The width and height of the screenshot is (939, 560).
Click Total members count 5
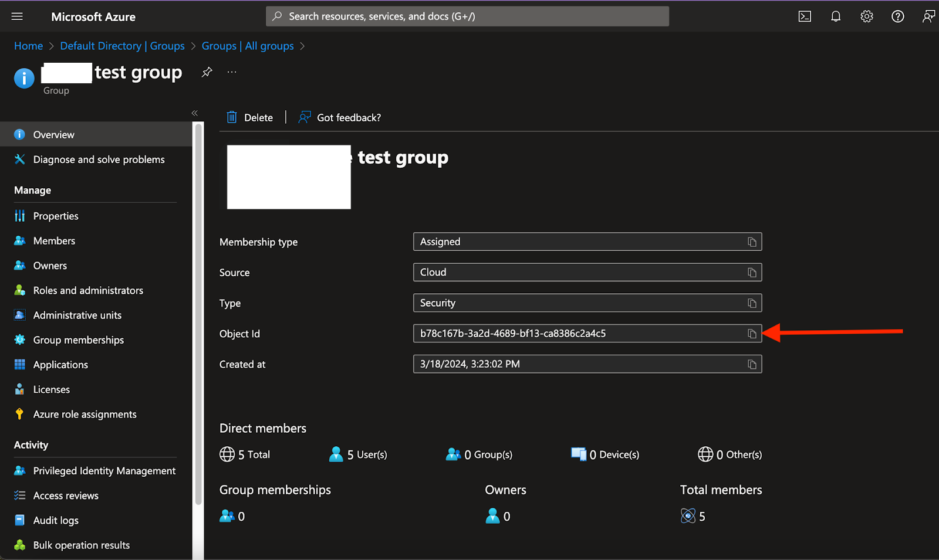coord(693,516)
